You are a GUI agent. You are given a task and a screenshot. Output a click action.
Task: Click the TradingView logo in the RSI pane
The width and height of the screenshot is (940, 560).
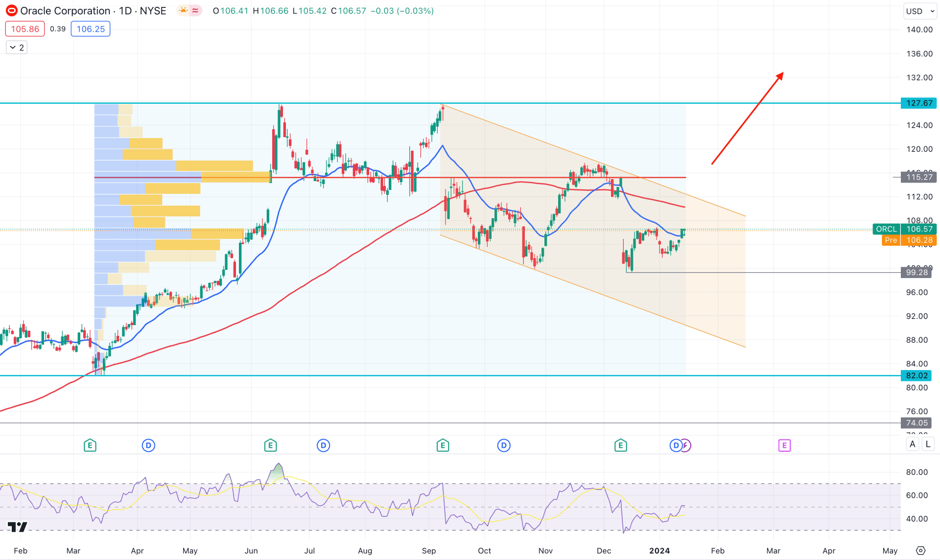click(x=18, y=527)
